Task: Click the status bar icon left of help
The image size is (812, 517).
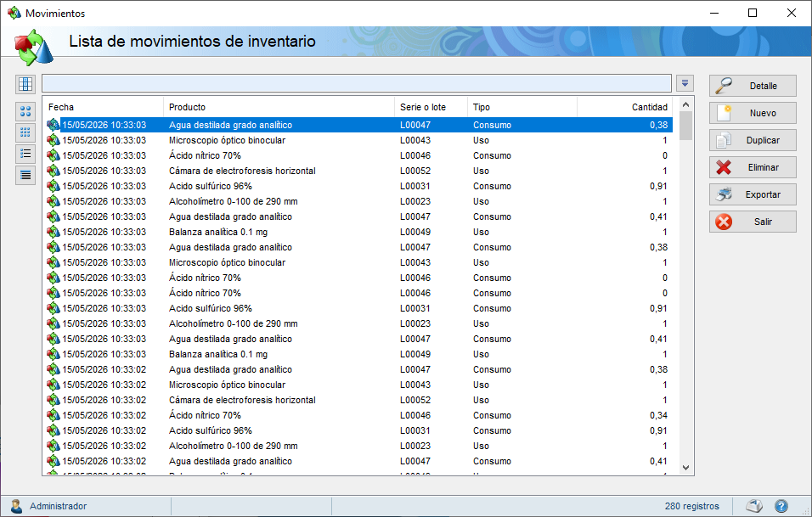Action: point(754,506)
